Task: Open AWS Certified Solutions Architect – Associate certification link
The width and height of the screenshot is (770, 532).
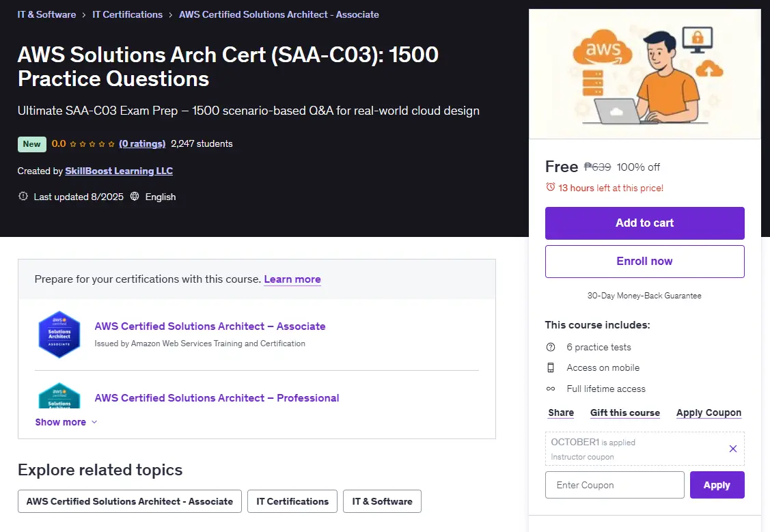Action: [210, 326]
